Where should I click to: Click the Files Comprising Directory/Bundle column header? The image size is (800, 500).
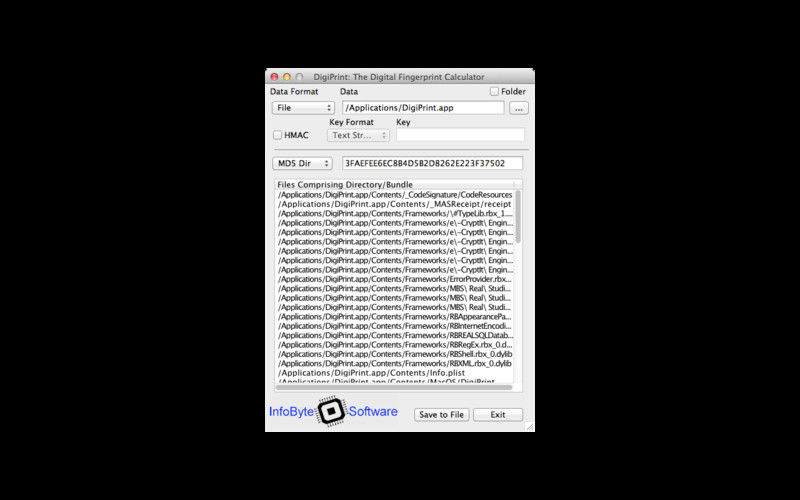pos(395,185)
